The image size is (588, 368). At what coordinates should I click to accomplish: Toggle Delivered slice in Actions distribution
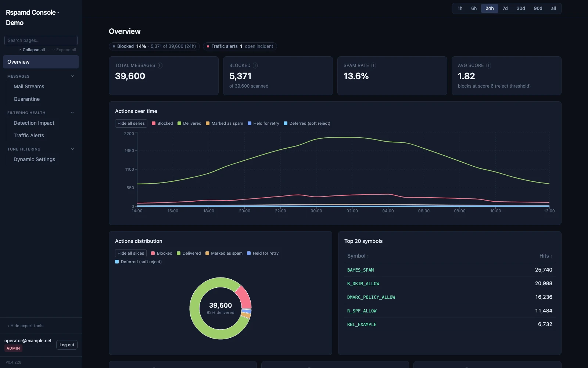(189, 253)
